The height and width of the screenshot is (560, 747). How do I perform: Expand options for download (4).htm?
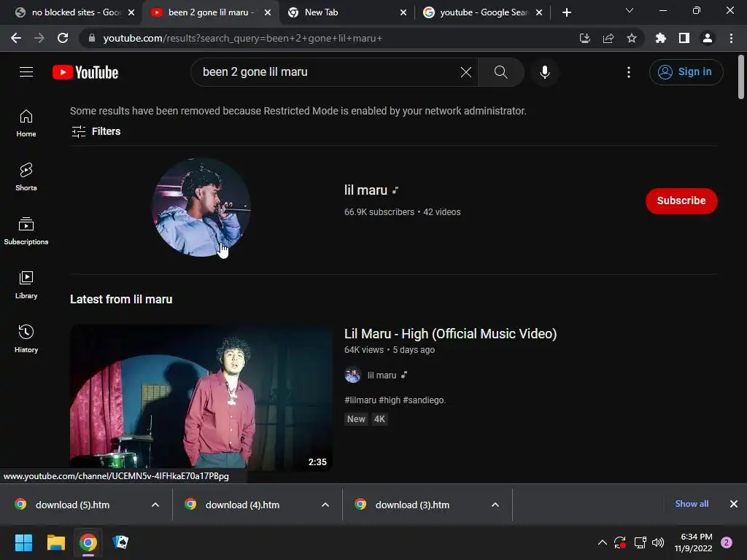point(325,505)
